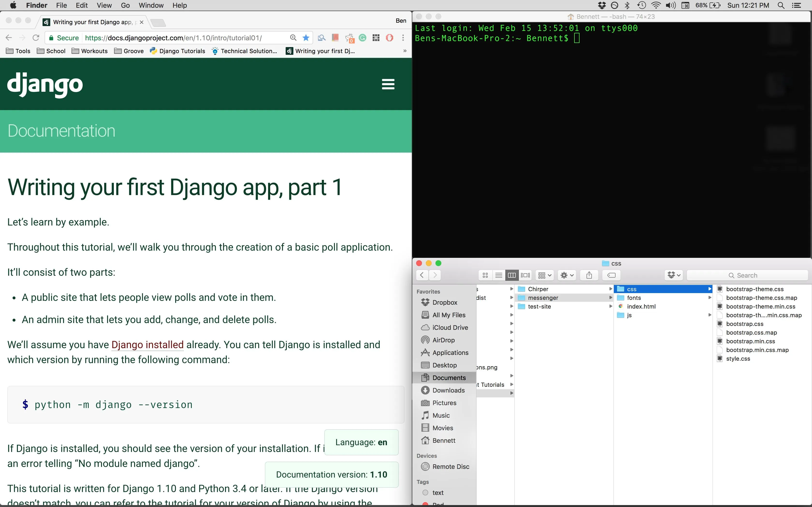Open the Dropbox dropdown in Finder toolbar
Viewport: 812px width, 507px height.
point(674,275)
